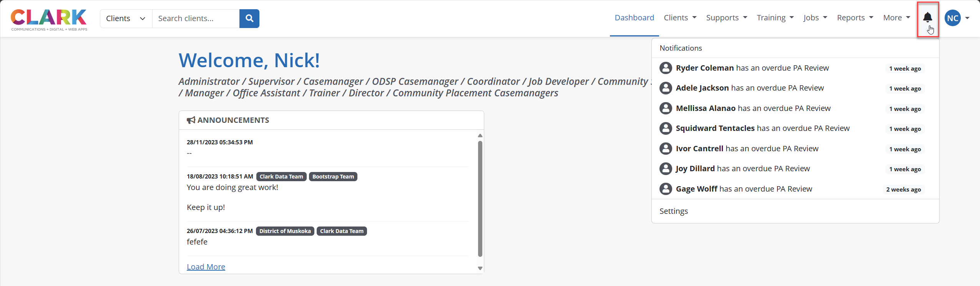The height and width of the screenshot is (286, 980).
Task: Click the CLARK logo
Action: [x=49, y=19]
